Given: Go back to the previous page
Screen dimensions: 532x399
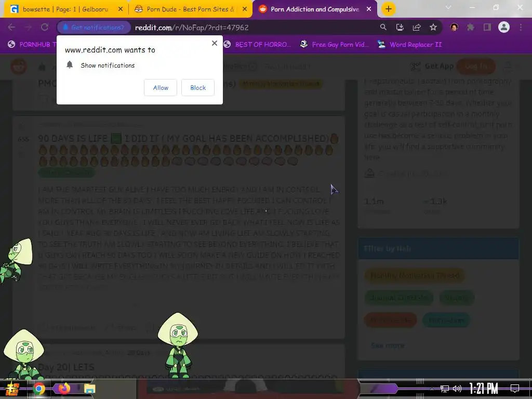Looking at the screenshot, I should [11, 27].
